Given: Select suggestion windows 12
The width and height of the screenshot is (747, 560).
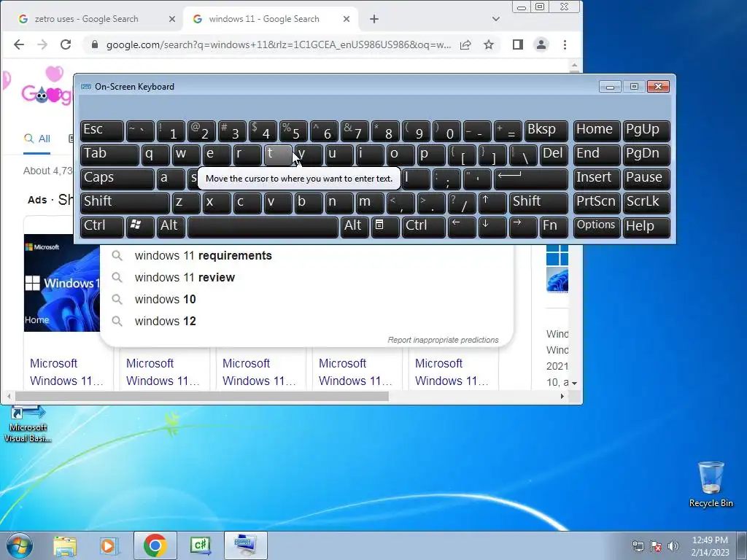Looking at the screenshot, I should point(307,322).
